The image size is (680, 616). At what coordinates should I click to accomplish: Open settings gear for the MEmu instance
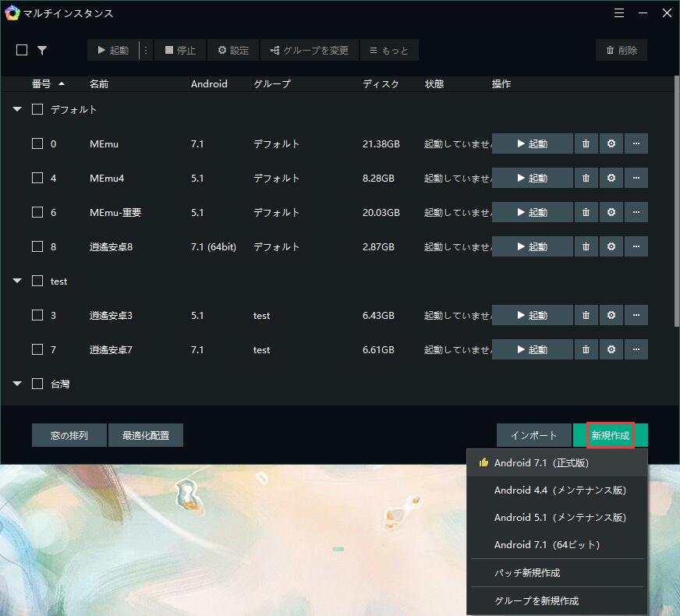click(611, 143)
